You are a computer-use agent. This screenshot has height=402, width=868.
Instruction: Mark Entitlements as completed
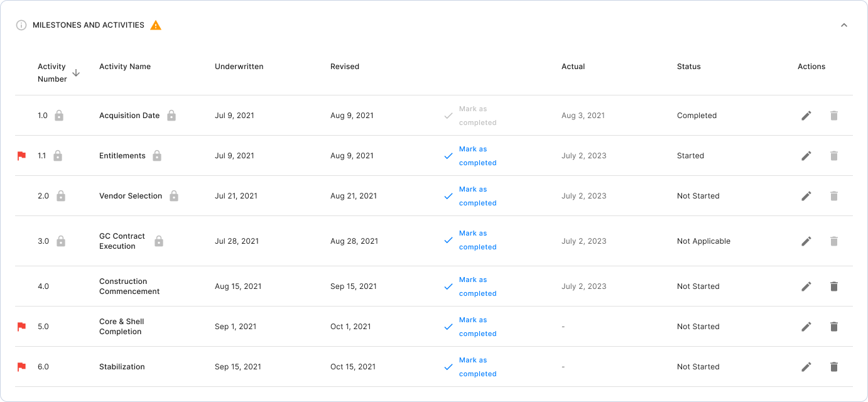470,156
